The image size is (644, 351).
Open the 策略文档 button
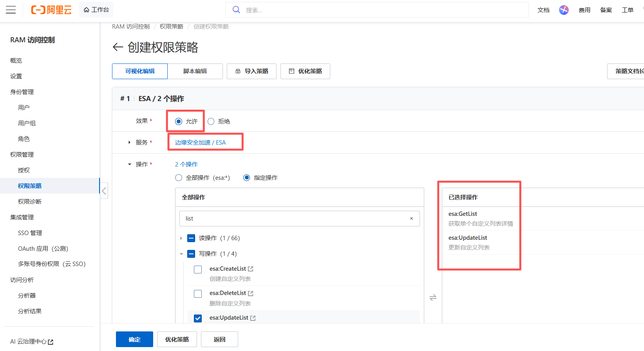[626, 71]
